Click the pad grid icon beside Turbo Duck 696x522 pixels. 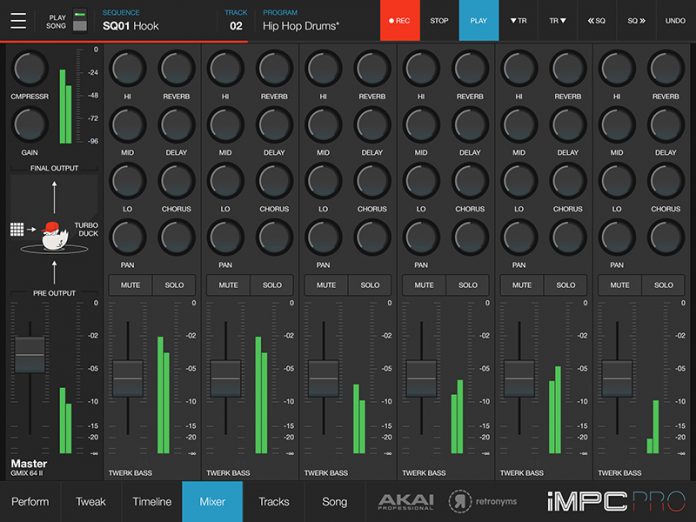pos(17,229)
